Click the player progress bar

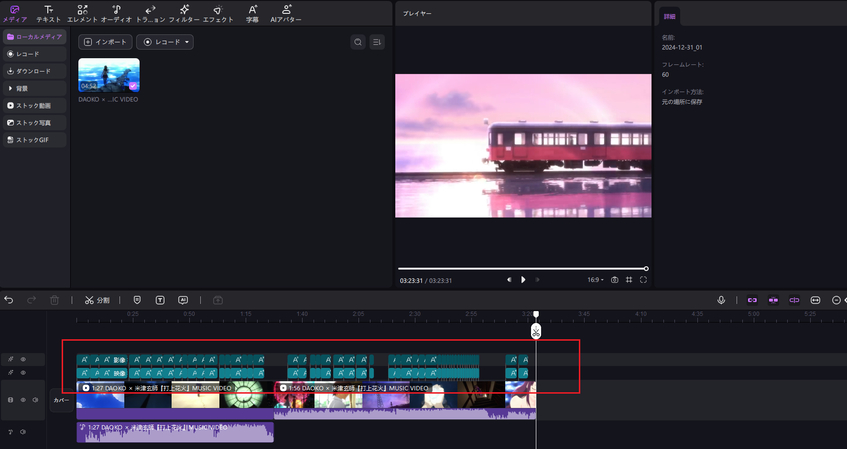pos(521,268)
